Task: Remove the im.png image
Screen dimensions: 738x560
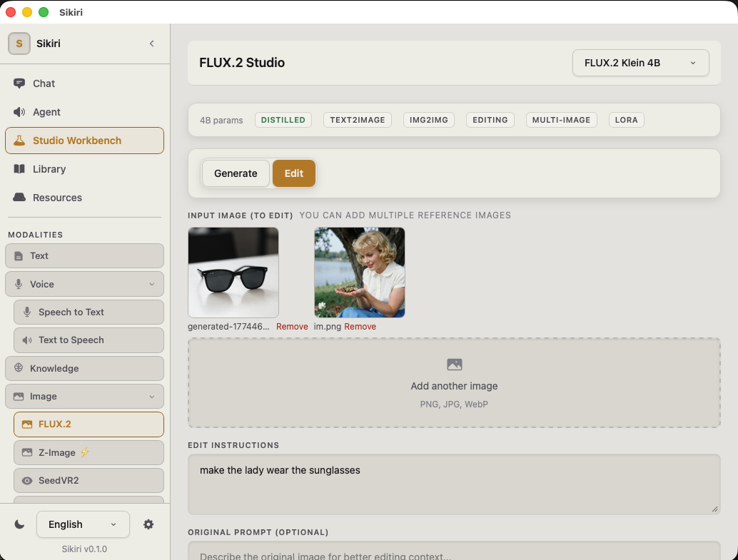Action: pyautogui.click(x=360, y=327)
